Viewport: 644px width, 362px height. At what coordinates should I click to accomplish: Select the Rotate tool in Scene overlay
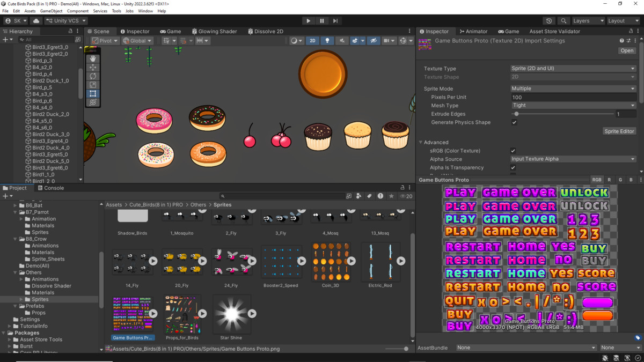93,76
